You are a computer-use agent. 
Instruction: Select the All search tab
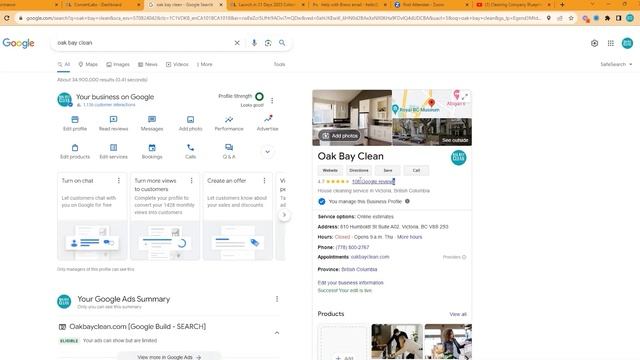(64, 64)
